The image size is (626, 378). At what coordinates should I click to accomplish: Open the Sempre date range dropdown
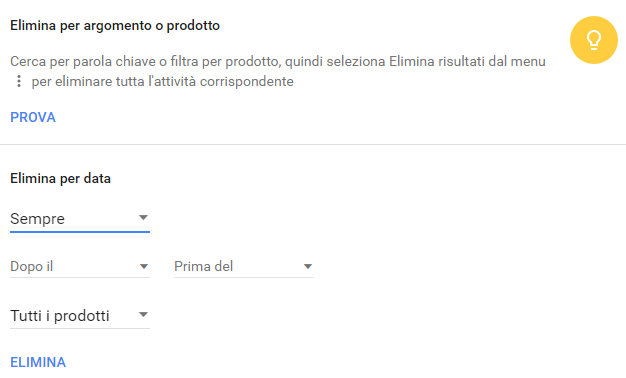[80, 219]
